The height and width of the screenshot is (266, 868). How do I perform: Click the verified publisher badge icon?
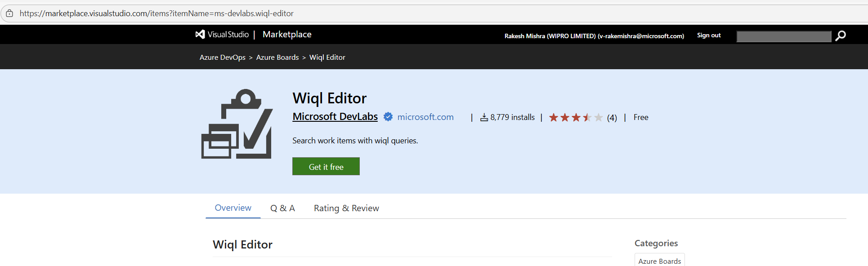[388, 117]
